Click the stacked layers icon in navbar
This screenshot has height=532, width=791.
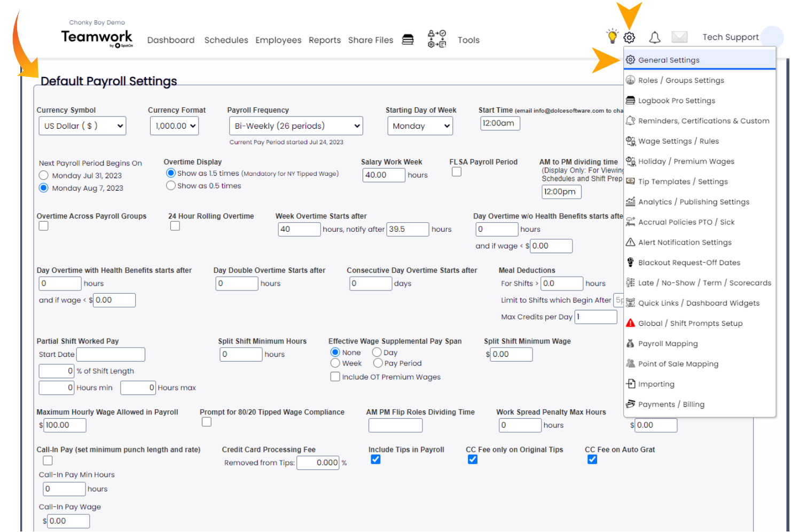tap(408, 40)
